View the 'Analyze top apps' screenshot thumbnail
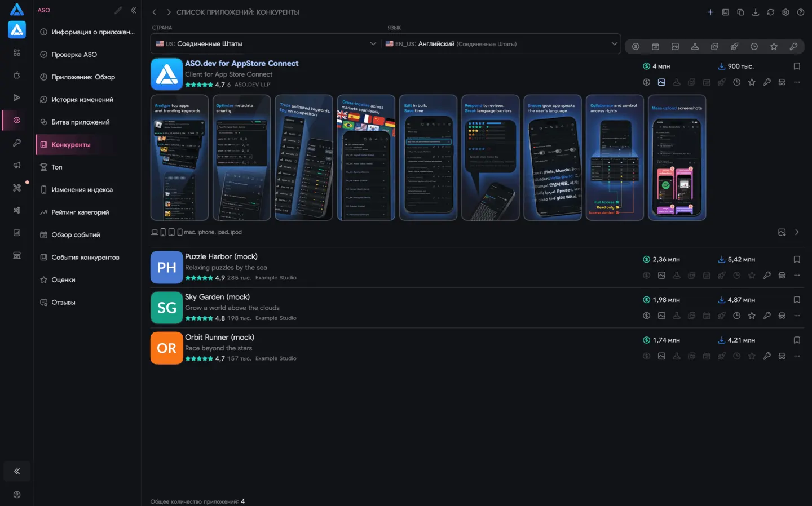This screenshot has height=506, width=812. pos(179,158)
